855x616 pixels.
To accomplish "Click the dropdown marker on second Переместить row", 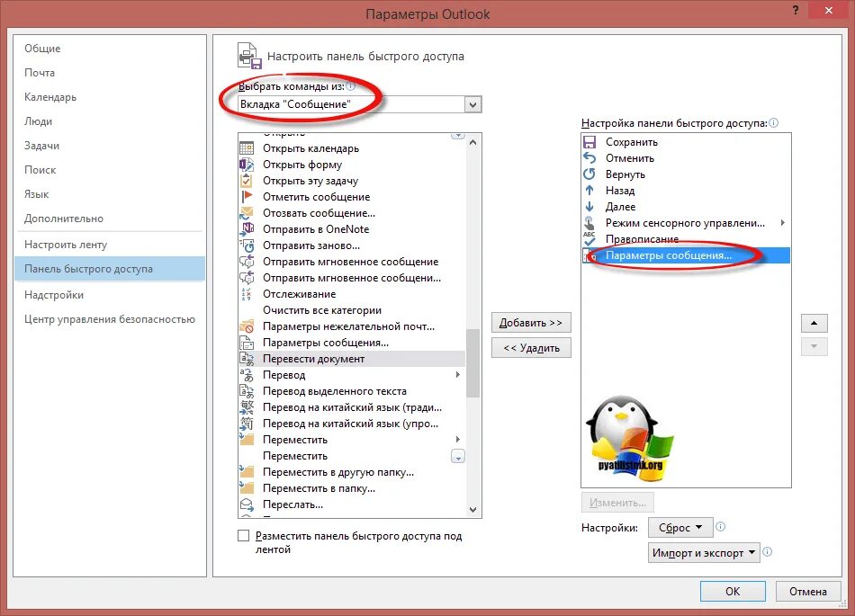I will click(458, 457).
